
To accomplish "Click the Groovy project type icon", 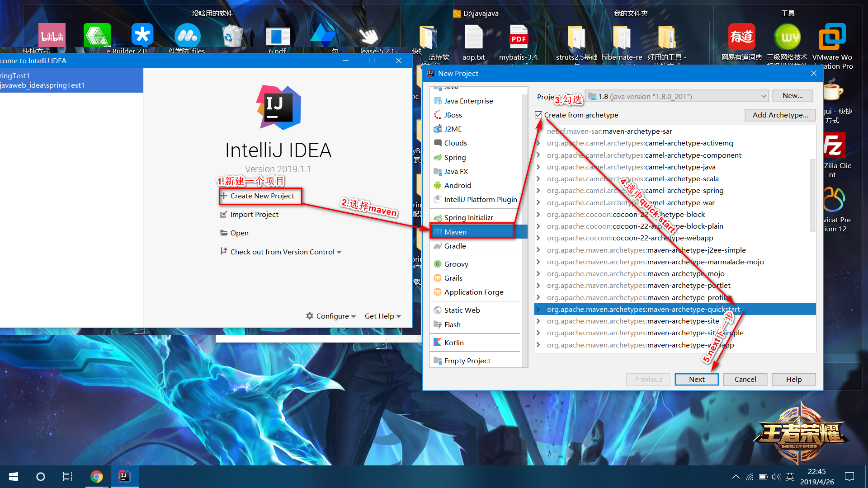I will click(437, 263).
